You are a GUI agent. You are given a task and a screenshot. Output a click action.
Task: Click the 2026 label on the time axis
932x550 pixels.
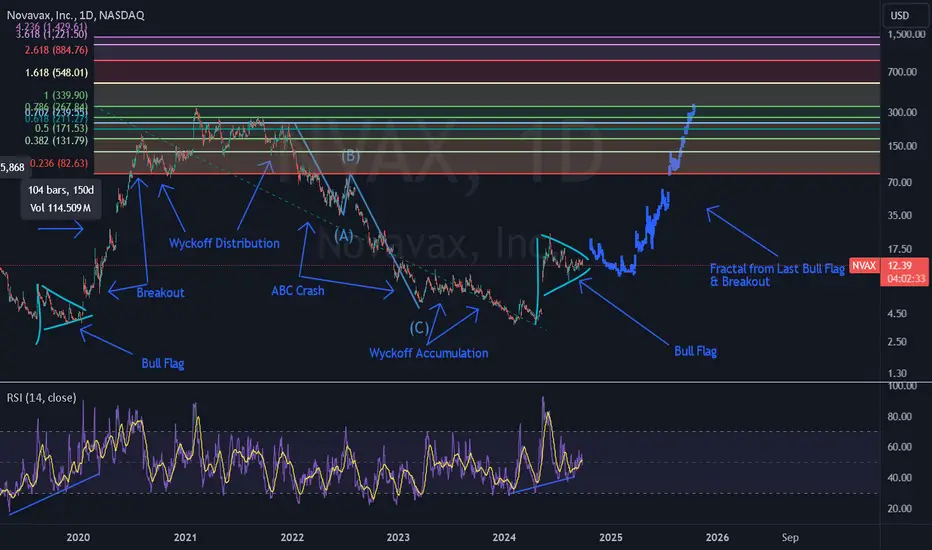[x=717, y=538]
